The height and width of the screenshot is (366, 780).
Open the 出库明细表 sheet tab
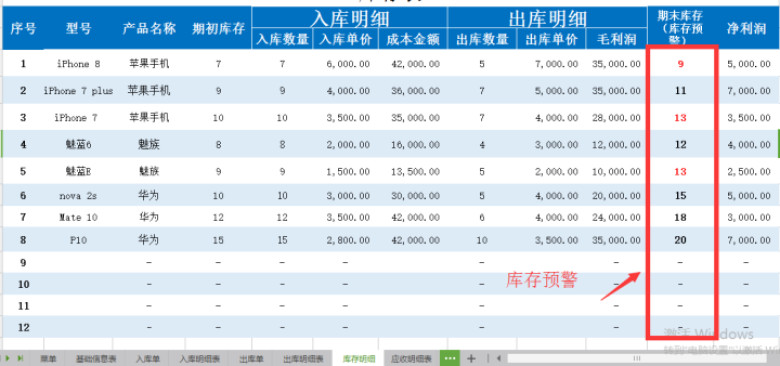click(302, 359)
